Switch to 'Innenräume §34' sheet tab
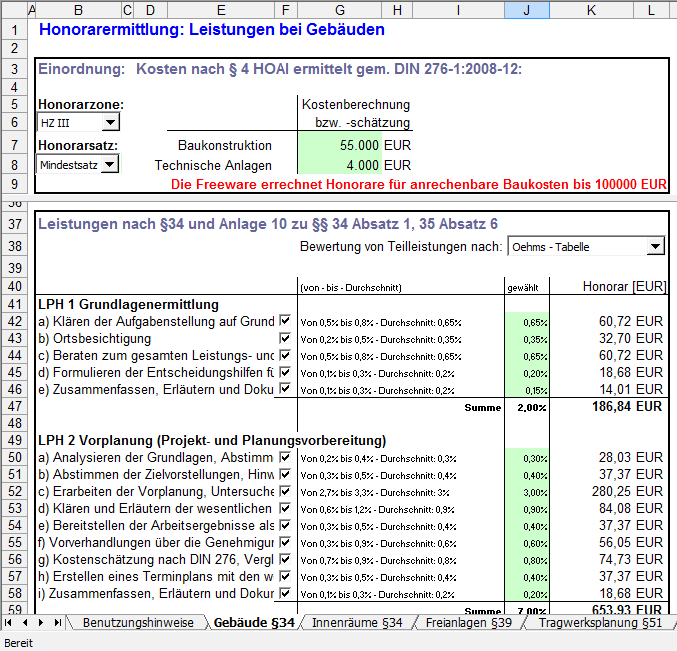Image resolution: width=677 pixels, height=651 pixels. 357,623
